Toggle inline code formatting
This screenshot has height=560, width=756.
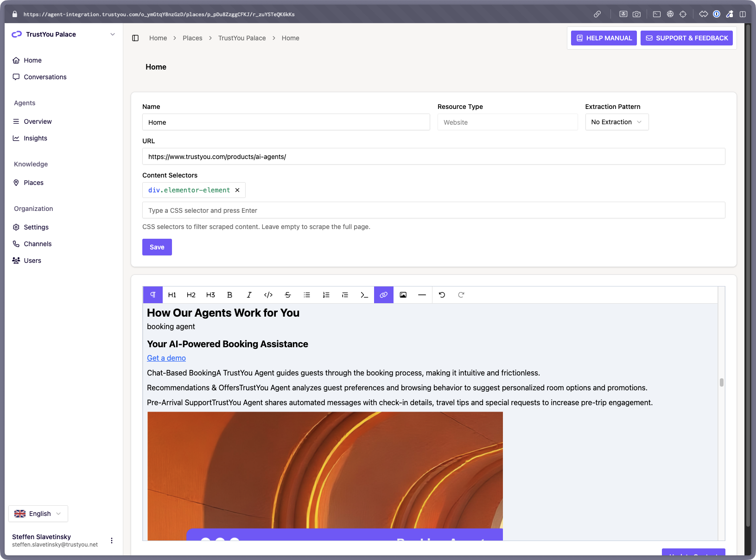(268, 295)
